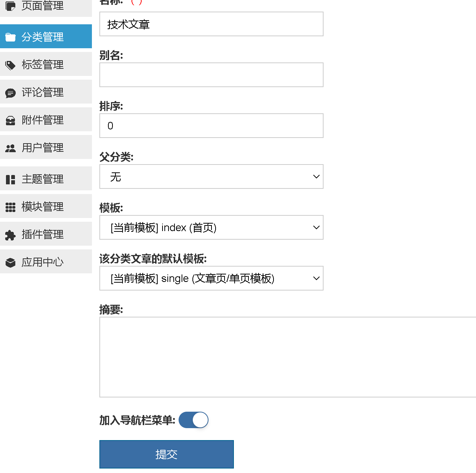The image size is (476, 473).
Task: Open the 模板 dropdown showing index (首页)
Action: (x=211, y=227)
